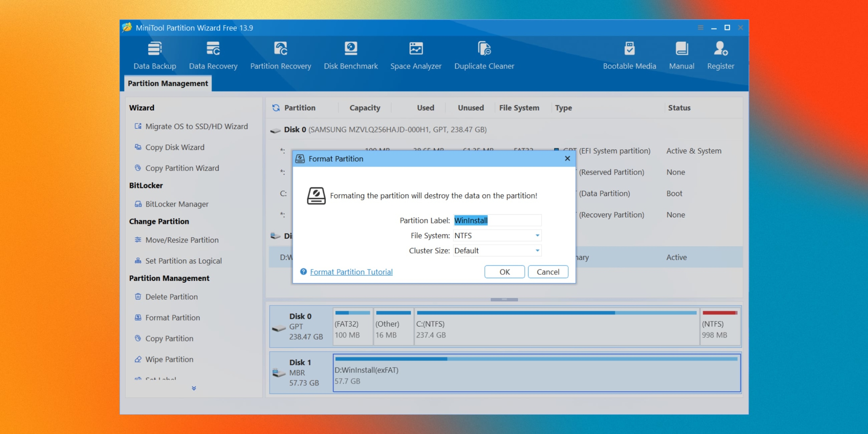Image resolution: width=868 pixels, height=434 pixels.
Task: Open the File System dropdown
Action: (x=497, y=236)
